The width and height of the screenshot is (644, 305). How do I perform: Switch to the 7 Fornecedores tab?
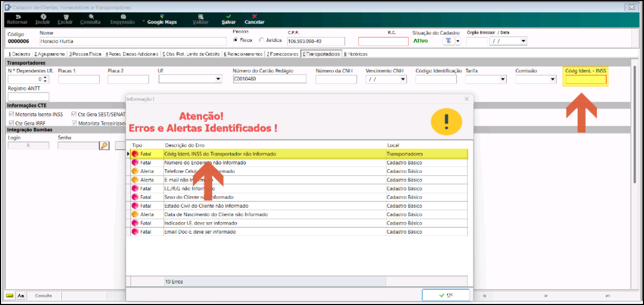coord(283,54)
